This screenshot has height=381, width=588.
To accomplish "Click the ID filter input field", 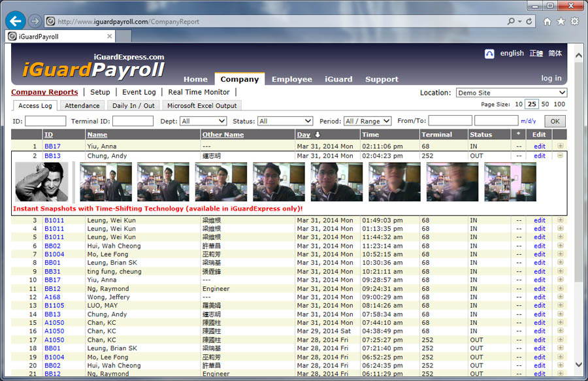I will point(45,121).
